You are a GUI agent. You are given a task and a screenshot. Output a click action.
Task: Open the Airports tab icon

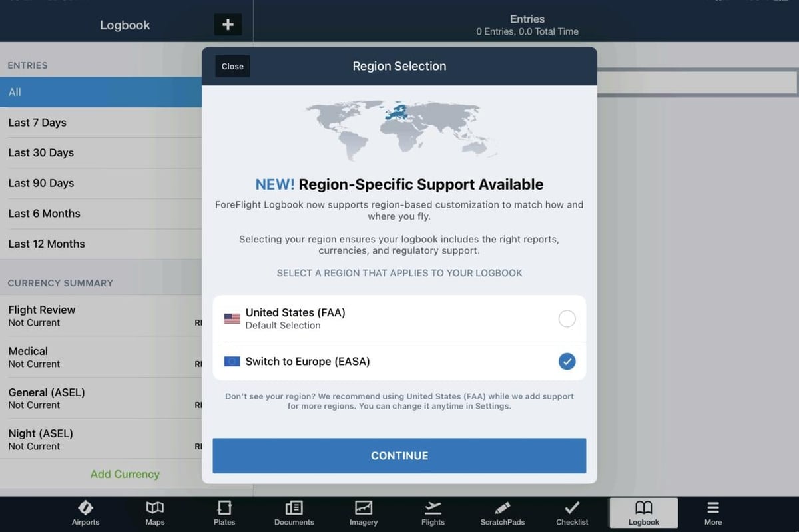click(x=85, y=512)
